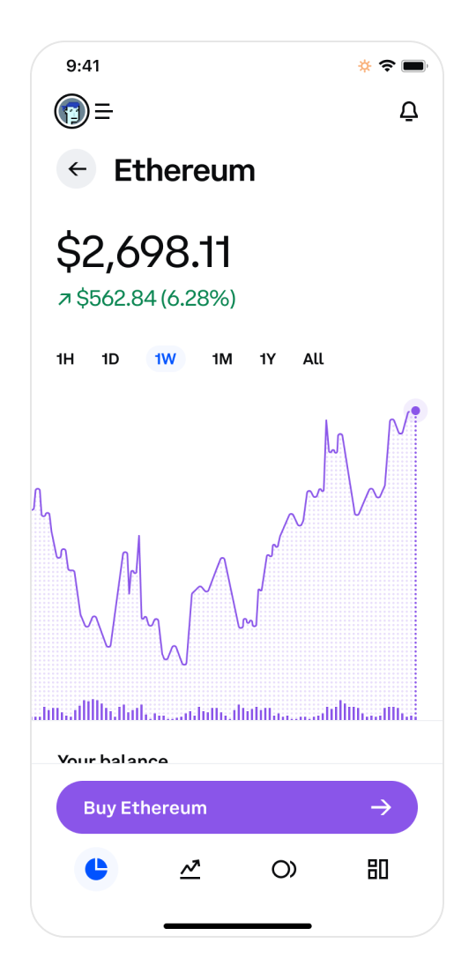Open notifications bell

(x=408, y=111)
